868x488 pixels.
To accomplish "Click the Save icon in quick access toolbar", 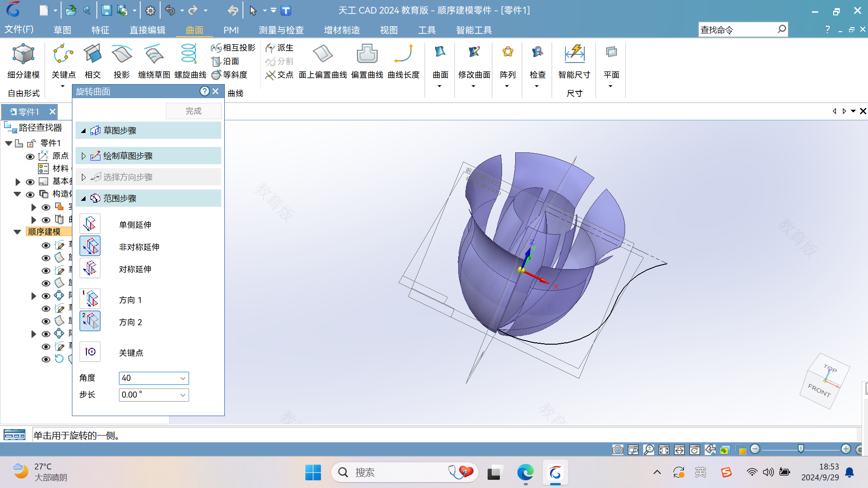I will [106, 10].
